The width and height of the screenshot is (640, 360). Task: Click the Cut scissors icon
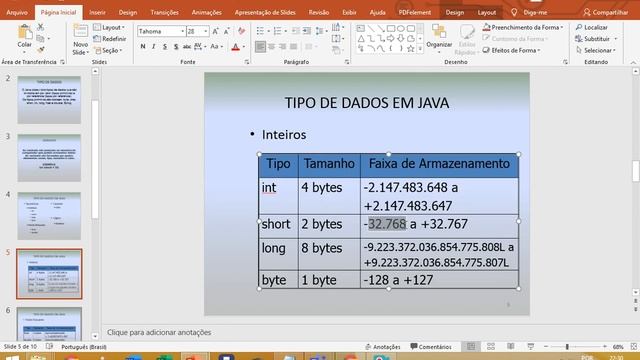[40, 27]
